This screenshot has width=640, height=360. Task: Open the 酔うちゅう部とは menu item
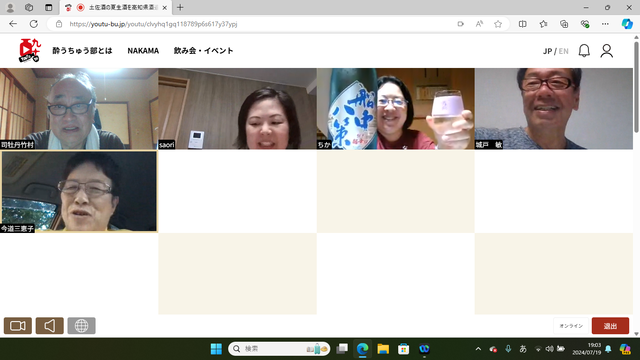click(x=82, y=51)
